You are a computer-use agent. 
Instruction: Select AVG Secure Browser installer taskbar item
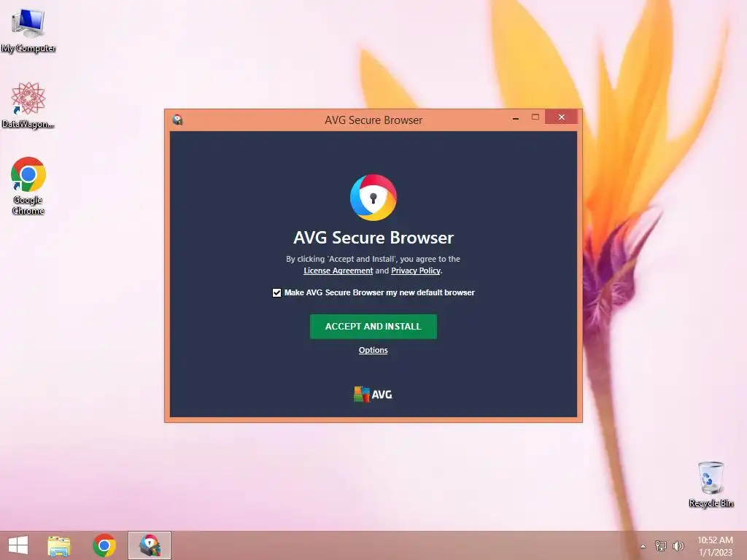pos(149,545)
